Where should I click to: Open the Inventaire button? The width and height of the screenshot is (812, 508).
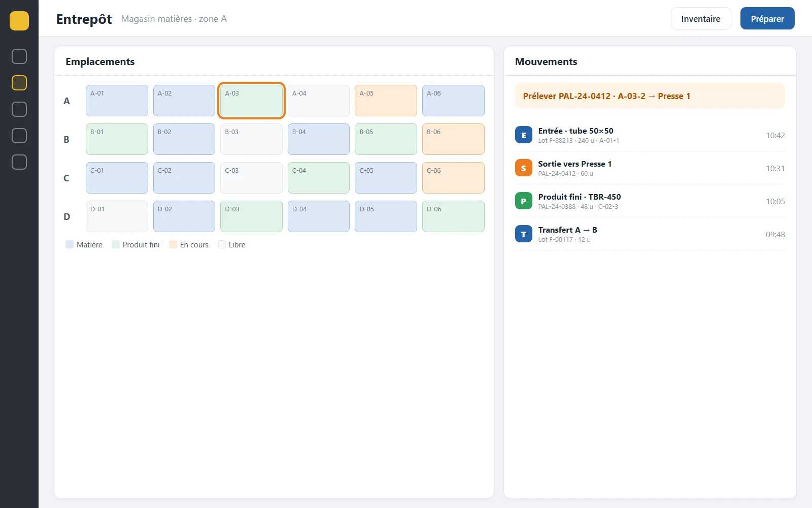[x=701, y=19]
